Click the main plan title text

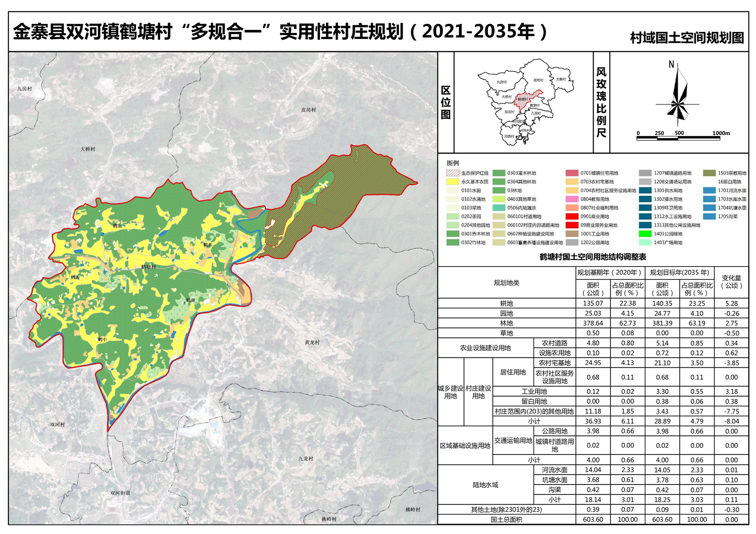click(x=280, y=32)
